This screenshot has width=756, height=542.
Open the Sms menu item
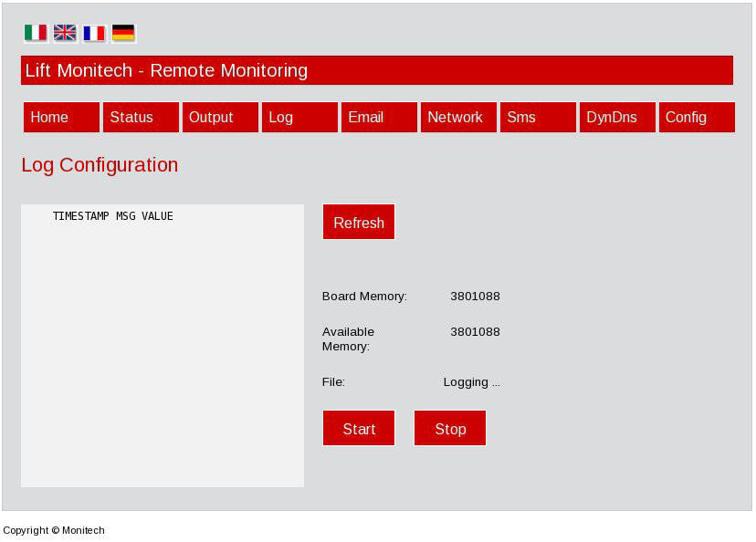click(538, 117)
